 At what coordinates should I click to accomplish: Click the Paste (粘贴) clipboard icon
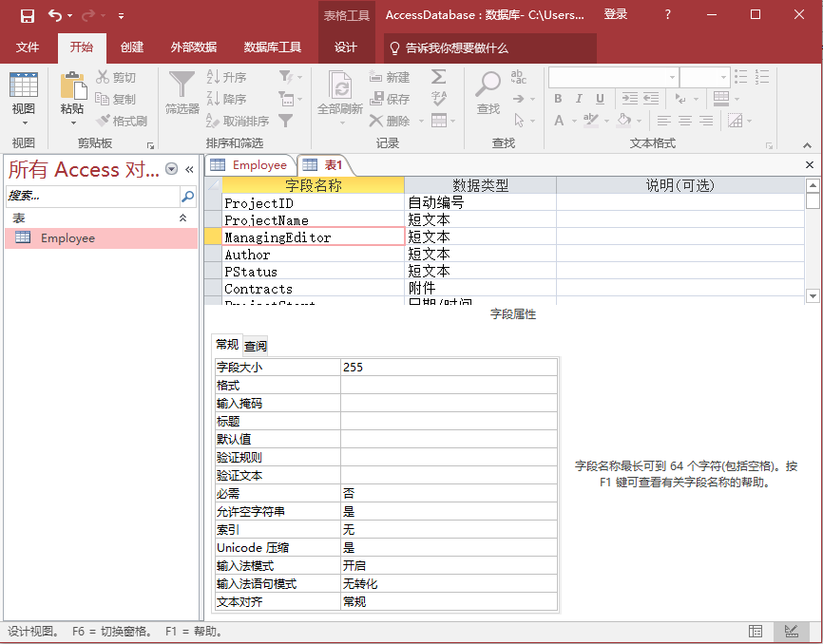coord(72,87)
